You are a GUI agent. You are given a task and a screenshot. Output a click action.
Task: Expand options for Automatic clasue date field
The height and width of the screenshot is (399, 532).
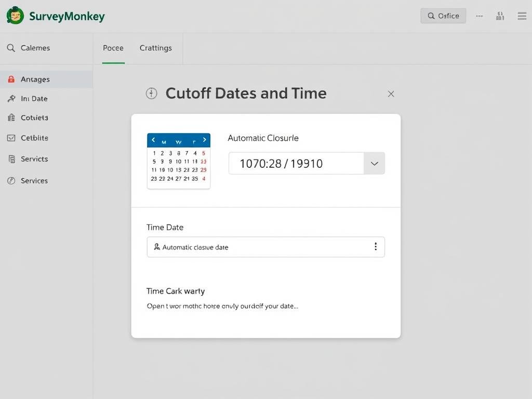pos(376,247)
